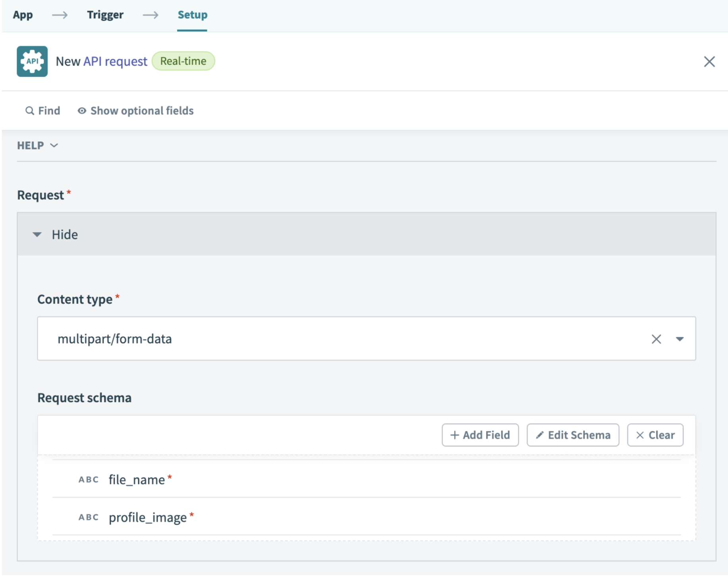The height and width of the screenshot is (576, 728).
Task: Close the New API request panel
Action: (x=709, y=62)
